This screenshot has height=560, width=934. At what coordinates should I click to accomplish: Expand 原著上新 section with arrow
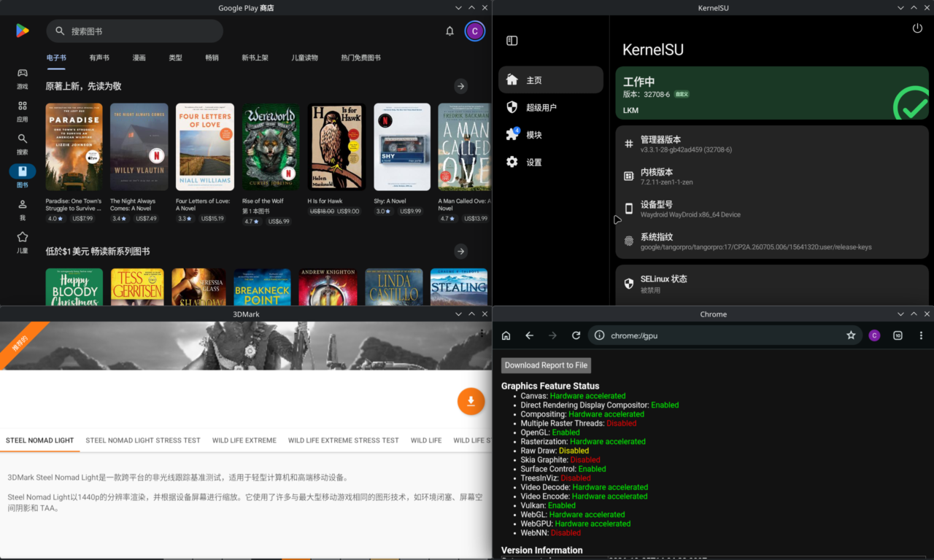pyautogui.click(x=460, y=86)
